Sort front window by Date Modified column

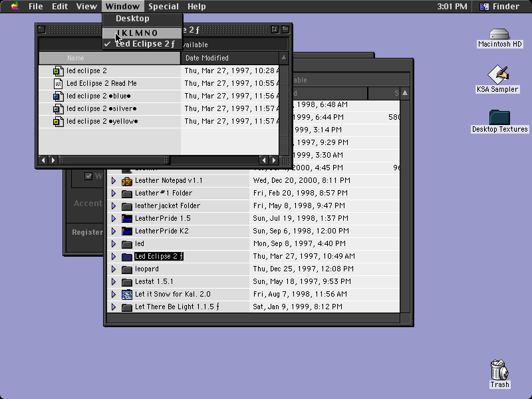pyautogui.click(x=229, y=58)
